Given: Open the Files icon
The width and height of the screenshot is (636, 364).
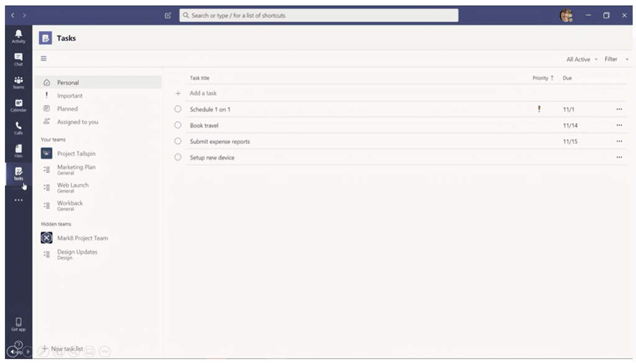Looking at the screenshot, I should coord(19,150).
